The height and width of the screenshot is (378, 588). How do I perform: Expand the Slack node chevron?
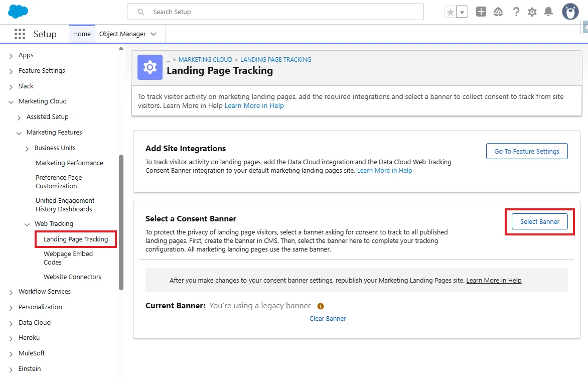click(11, 87)
